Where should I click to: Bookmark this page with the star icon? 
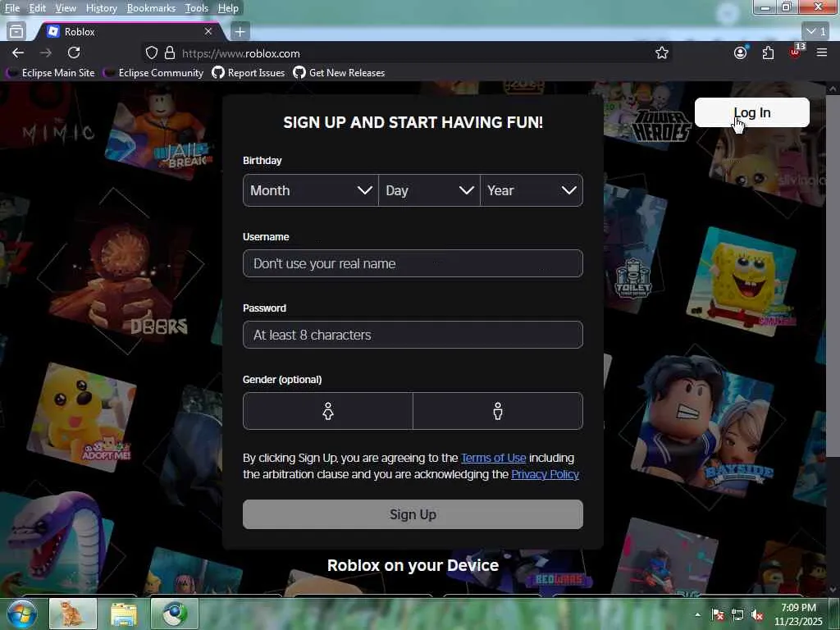[x=662, y=53]
